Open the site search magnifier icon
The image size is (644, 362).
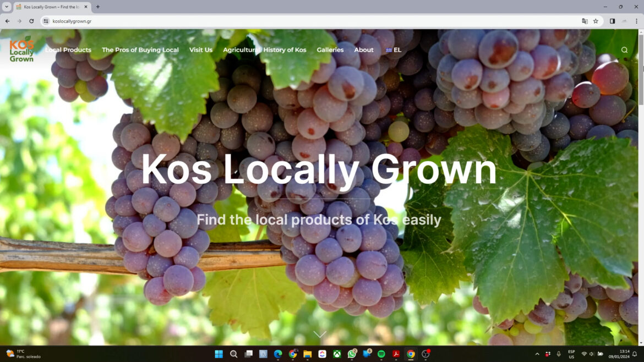pos(624,50)
